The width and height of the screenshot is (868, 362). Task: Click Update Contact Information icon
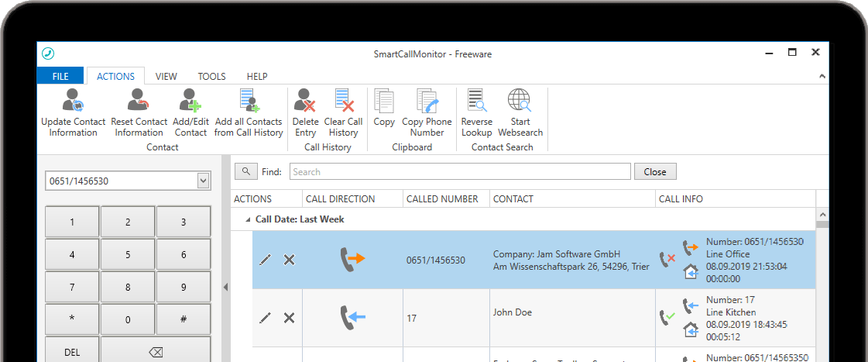pyautogui.click(x=73, y=100)
